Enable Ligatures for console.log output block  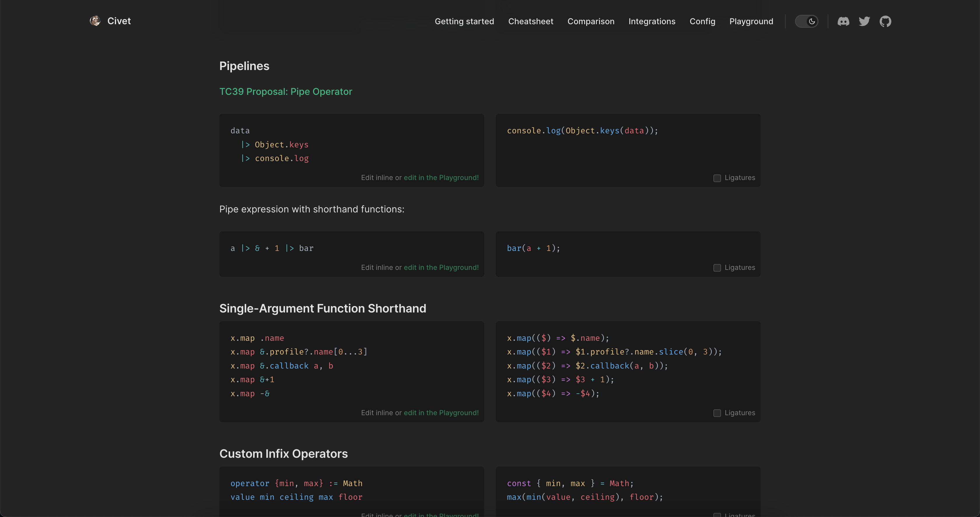[717, 178]
